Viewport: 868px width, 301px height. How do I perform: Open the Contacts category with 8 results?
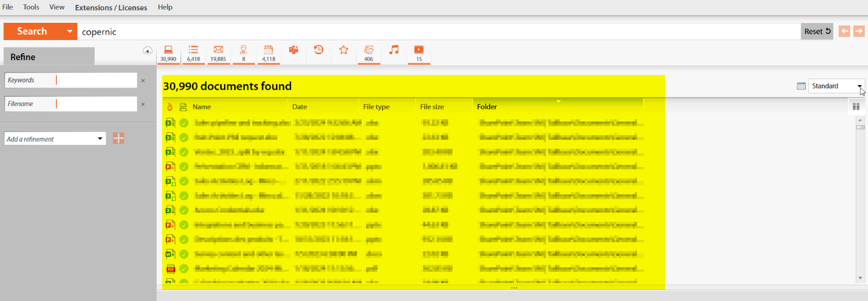[244, 54]
